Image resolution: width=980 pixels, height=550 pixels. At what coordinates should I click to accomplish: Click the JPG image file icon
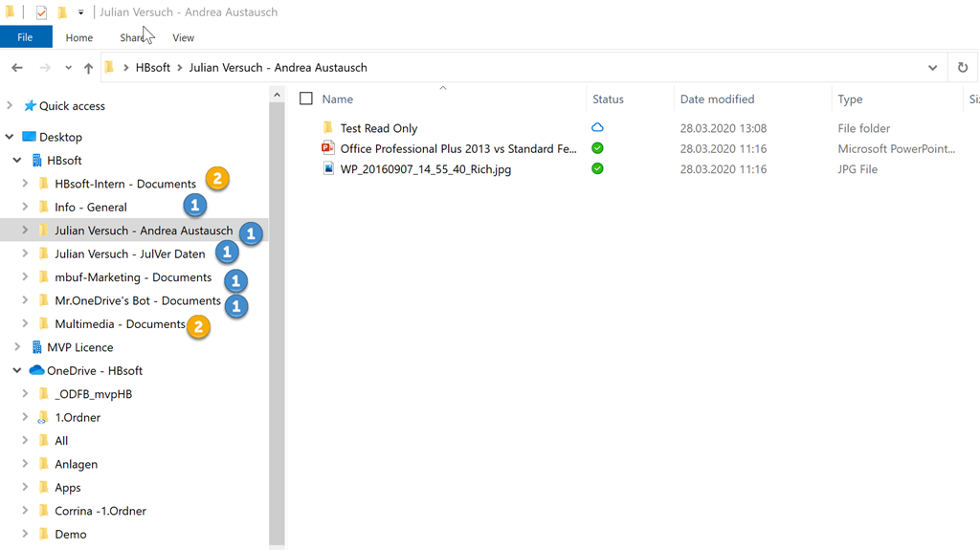point(328,169)
